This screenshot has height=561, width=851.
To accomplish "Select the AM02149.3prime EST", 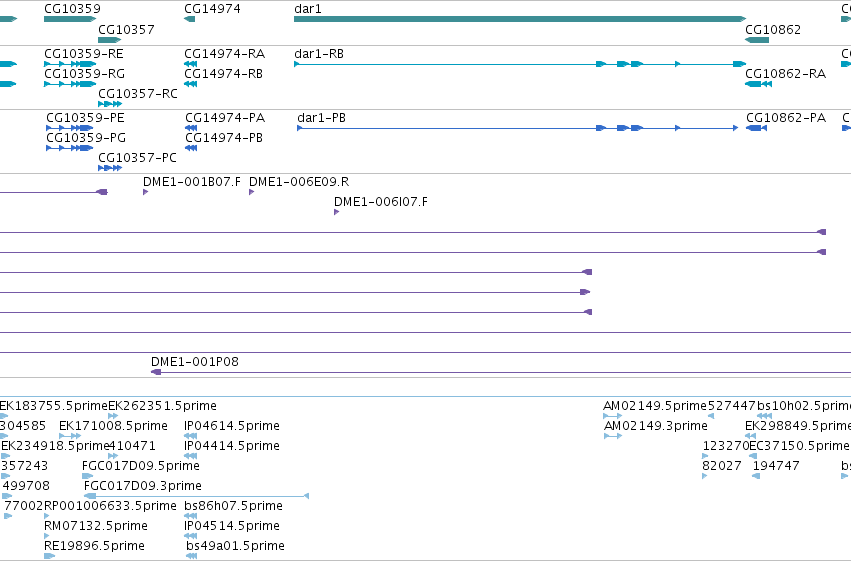I will pyautogui.click(x=613, y=436).
